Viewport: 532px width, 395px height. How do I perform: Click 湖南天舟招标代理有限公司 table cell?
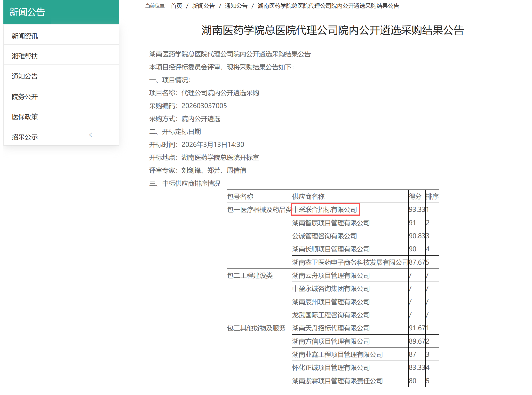point(331,328)
